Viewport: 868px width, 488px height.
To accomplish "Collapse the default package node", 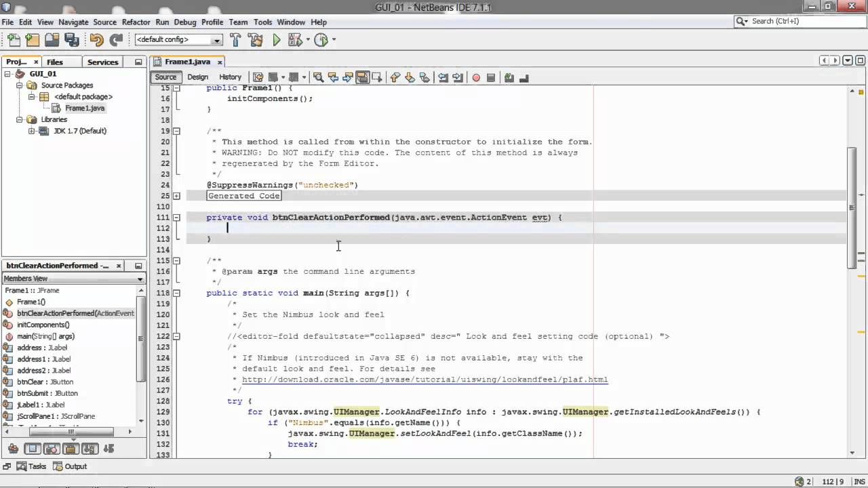I will click(32, 97).
